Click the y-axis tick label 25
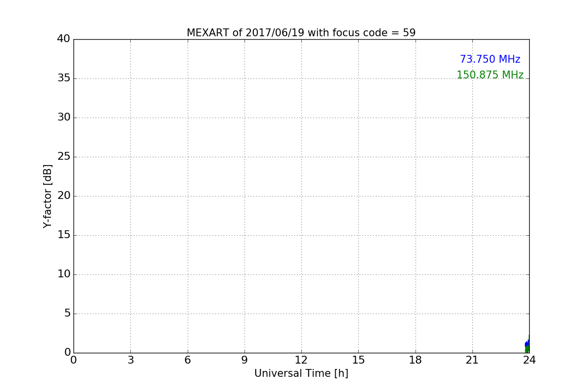 coord(64,156)
